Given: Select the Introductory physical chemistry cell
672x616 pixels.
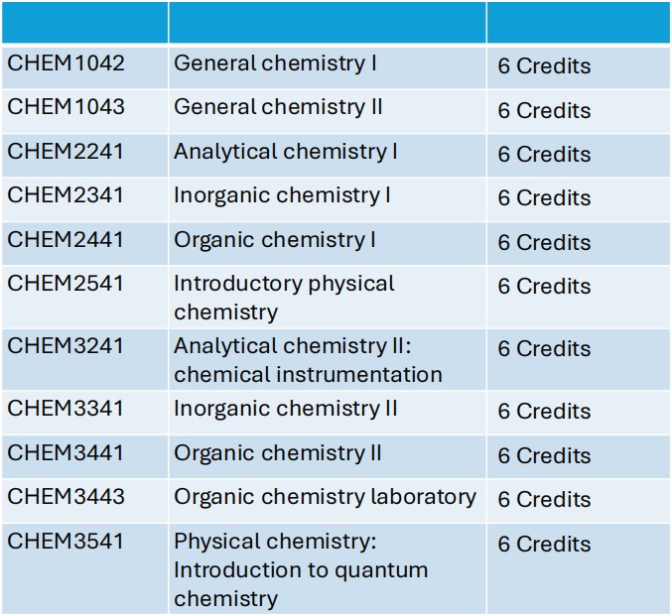Looking at the screenshot, I should pos(284,298).
